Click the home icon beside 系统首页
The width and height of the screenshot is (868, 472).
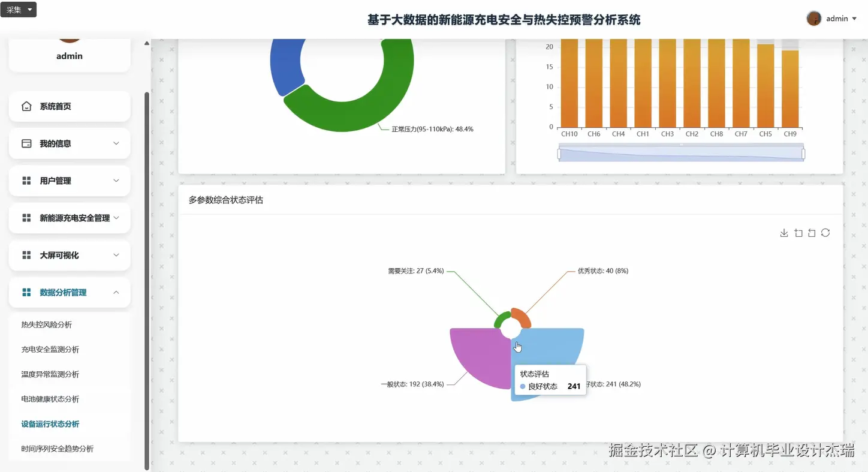26,106
